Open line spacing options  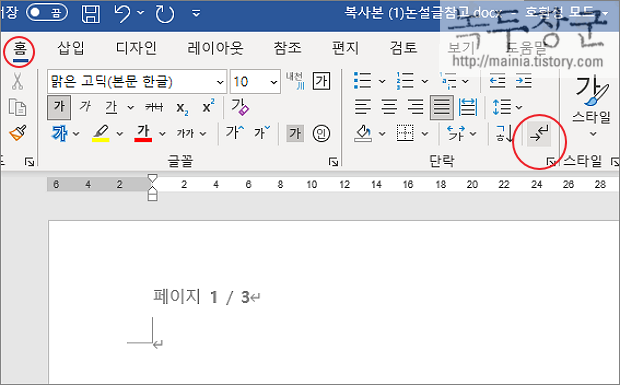point(507,107)
